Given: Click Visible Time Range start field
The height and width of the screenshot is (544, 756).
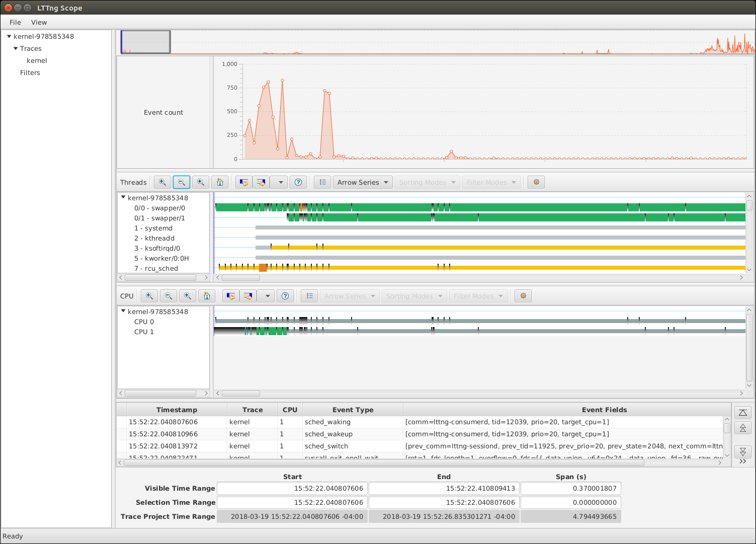Looking at the screenshot, I should [292, 488].
